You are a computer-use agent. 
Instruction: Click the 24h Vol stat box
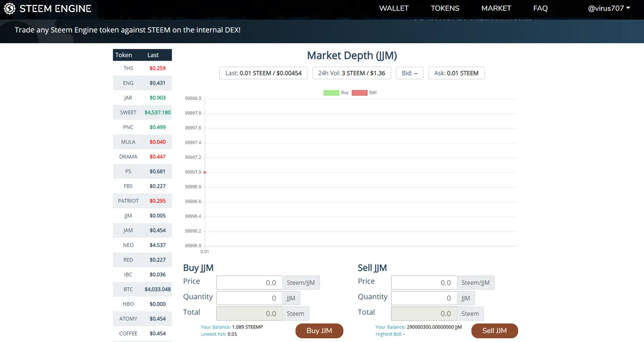click(352, 73)
